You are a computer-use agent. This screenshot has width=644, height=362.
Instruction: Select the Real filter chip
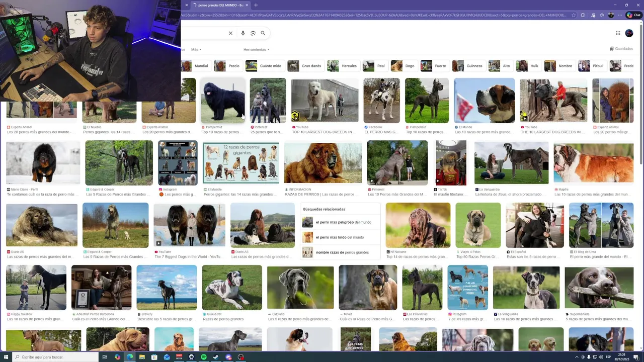click(x=375, y=66)
